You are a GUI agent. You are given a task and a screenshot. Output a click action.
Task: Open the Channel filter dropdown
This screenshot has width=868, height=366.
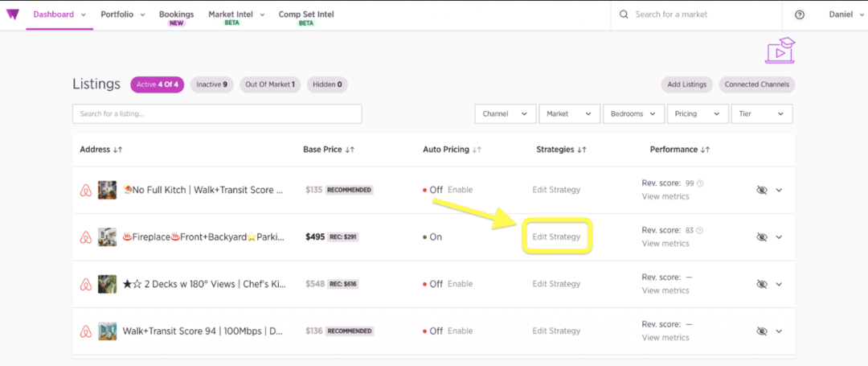coord(505,114)
